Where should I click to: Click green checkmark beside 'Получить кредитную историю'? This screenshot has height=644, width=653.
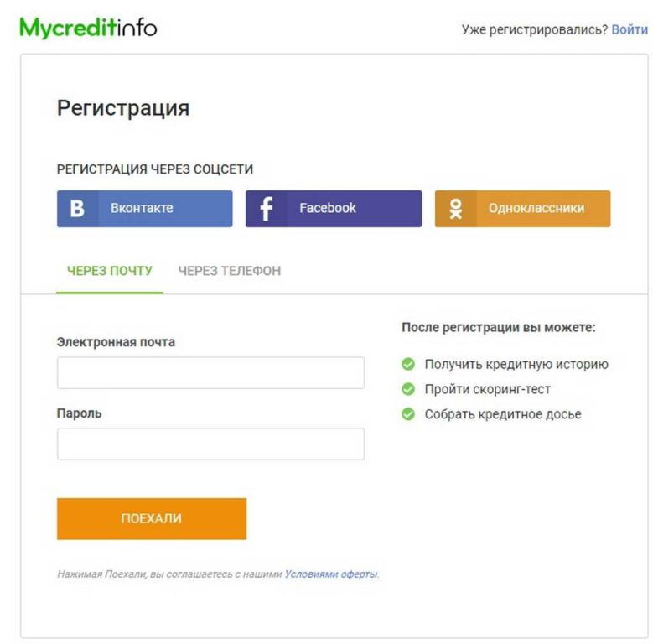pyautogui.click(x=408, y=364)
